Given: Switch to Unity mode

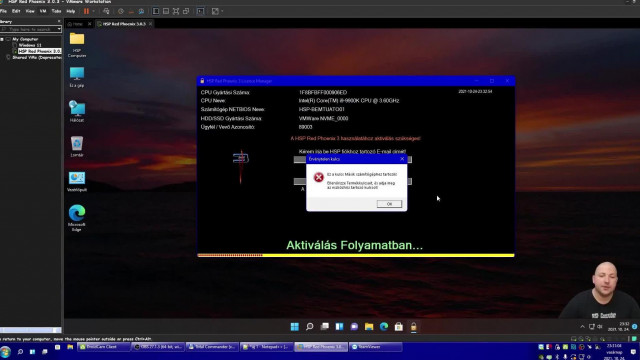Looking at the screenshot, I should (186, 11).
